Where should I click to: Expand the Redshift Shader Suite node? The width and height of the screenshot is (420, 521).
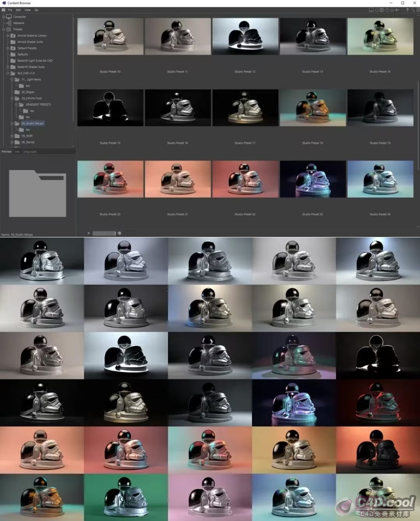click(x=8, y=67)
